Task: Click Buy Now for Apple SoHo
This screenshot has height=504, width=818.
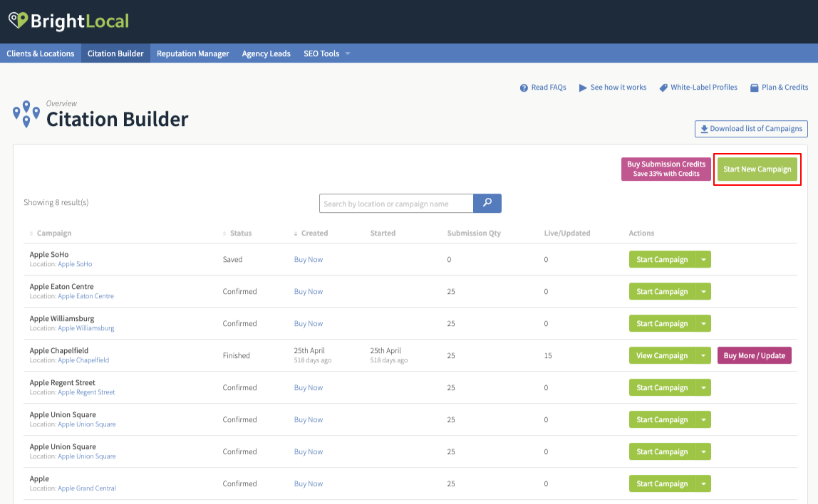Action: (309, 260)
